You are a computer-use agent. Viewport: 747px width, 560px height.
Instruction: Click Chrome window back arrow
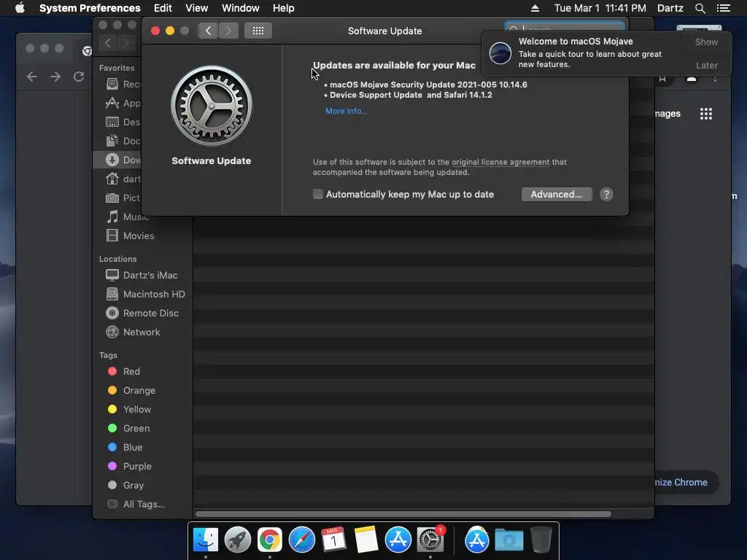[32, 76]
